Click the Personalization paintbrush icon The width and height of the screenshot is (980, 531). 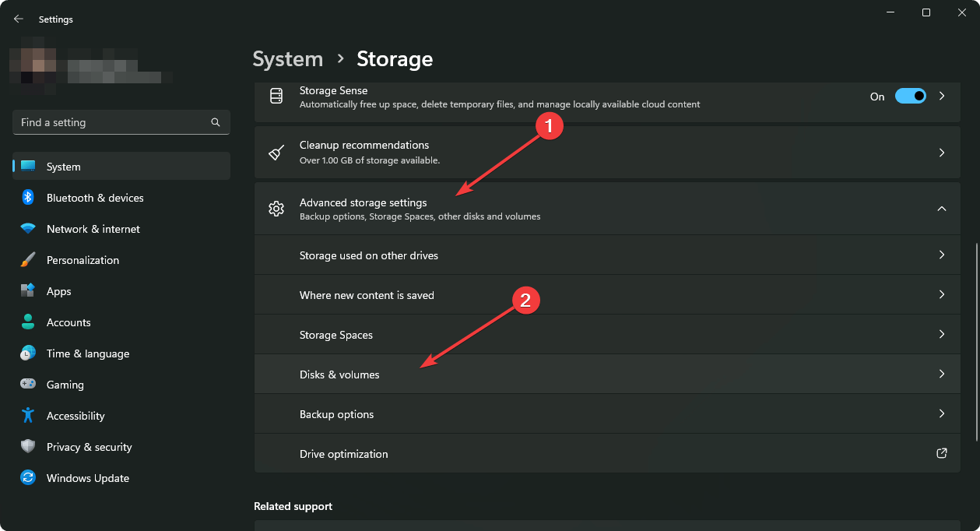tap(28, 260)
